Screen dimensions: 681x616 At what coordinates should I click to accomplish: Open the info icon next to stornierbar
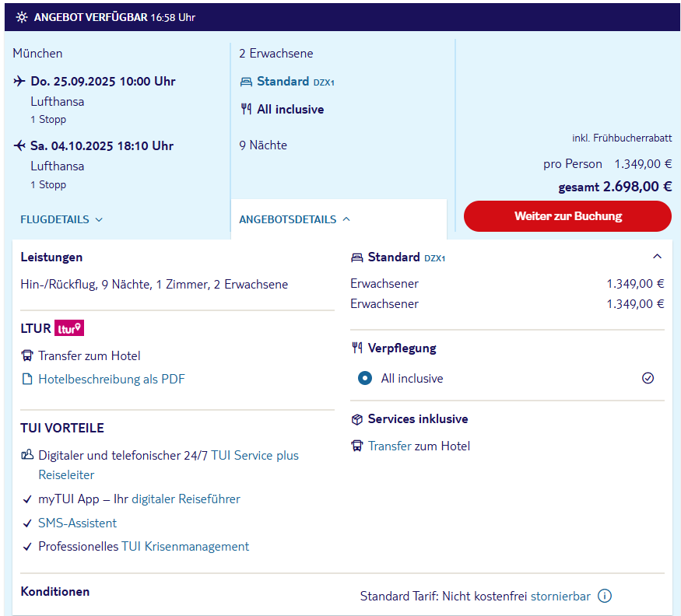605,596
